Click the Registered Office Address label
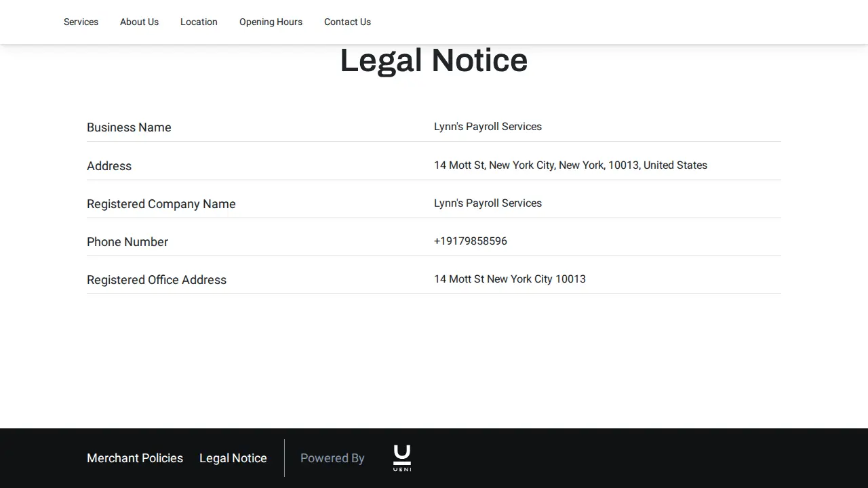Image resolution: width=868 pixels, height=488 pixels. [157, 280]
